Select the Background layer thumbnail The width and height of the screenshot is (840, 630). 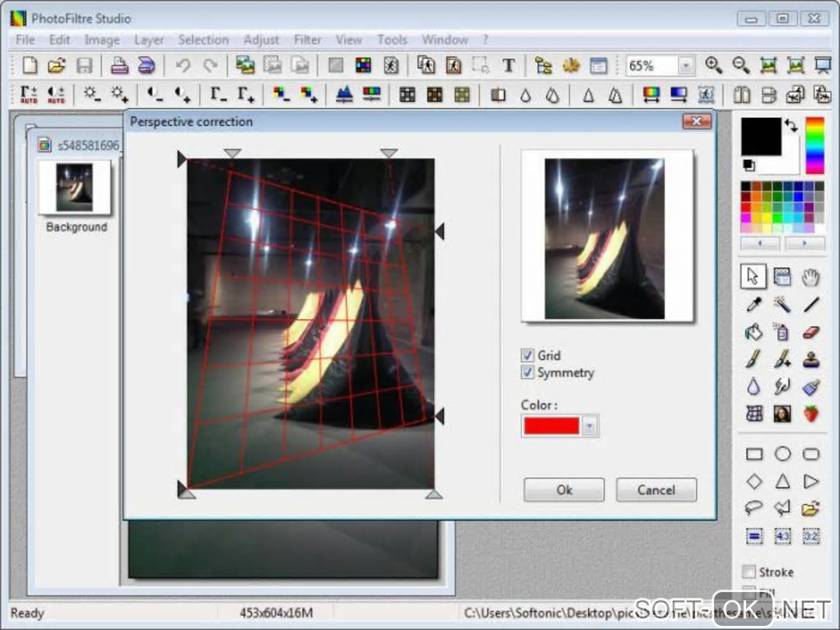point(75,188)
